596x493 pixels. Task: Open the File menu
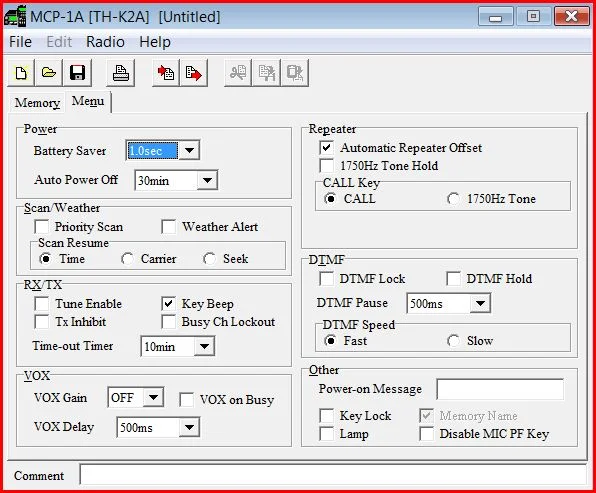(x=21, y=42)
